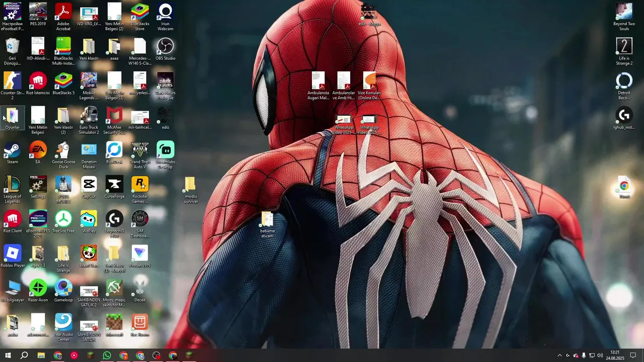This screenshot has width=644, height=362.
Task: Launch TreeSize Free
Action: click(63, 222)
